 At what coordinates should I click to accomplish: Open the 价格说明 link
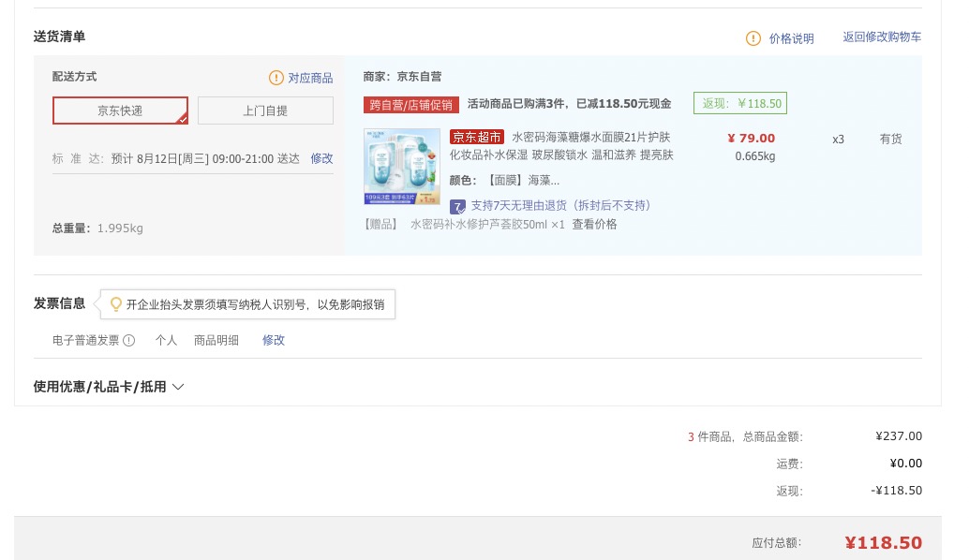[x=791, y=38]
